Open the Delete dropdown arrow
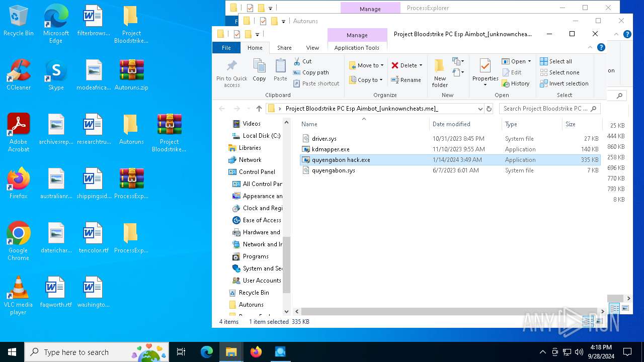Image resolution: width=644 pixels, height=362 pixels. (421, 65)
